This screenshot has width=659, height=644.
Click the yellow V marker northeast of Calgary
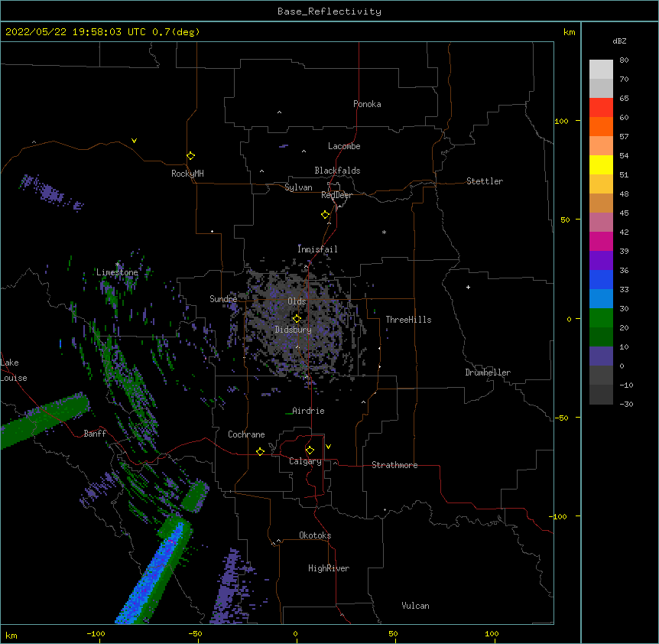point(328,447)
